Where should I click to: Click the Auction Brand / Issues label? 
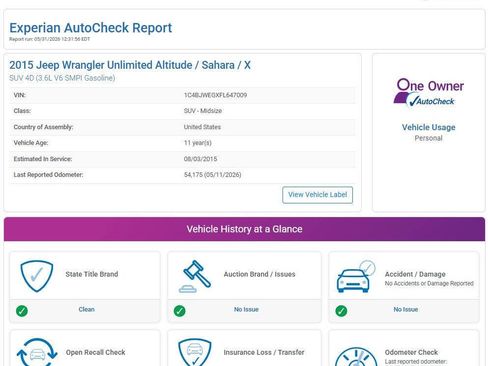click(259, 274)
